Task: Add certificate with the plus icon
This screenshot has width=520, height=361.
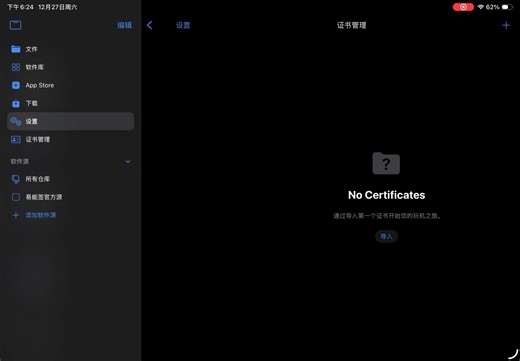Action: tap(506, 25)
